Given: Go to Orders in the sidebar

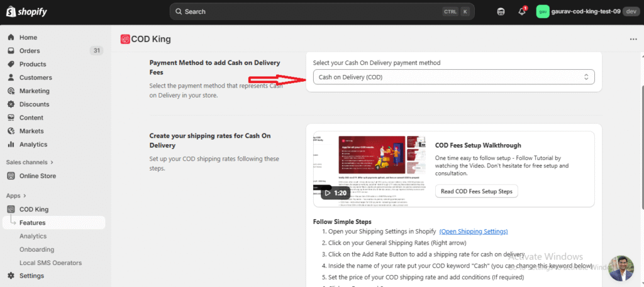Looking at the screenshot, I should click(x=30, y=51).
